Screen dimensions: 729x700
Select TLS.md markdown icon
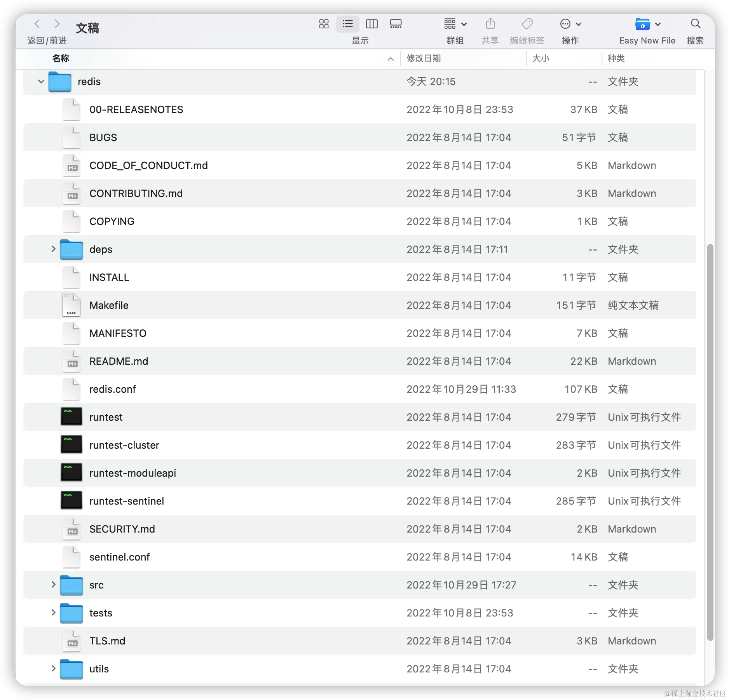[x=72, y=641]
